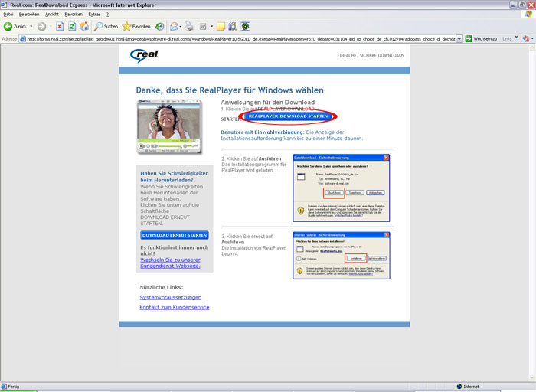Open the Ansicht menu
The width and height of the screenshot is (536, 392).
tap(52, 15)
